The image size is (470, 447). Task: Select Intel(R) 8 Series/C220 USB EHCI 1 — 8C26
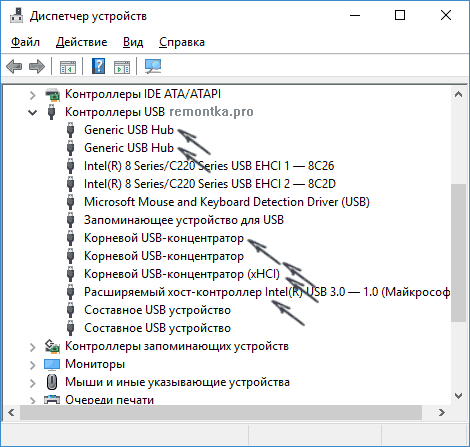coord(209,166)
